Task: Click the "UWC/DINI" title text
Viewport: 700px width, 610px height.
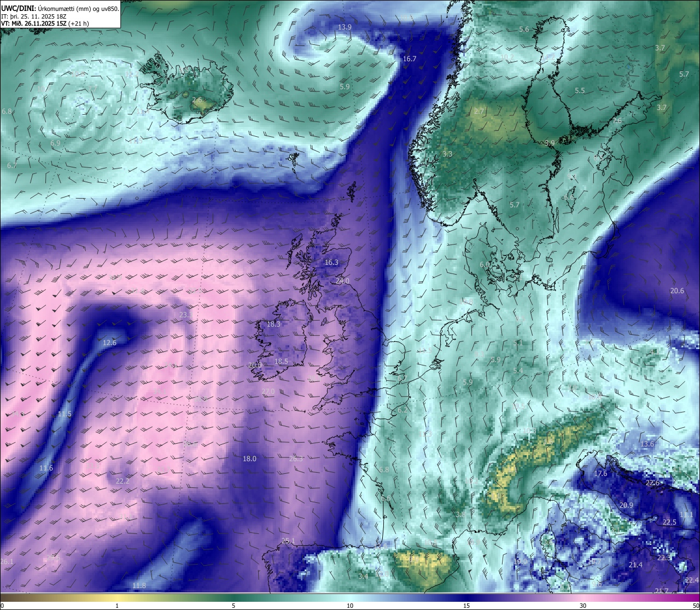Action: (18, 8)
